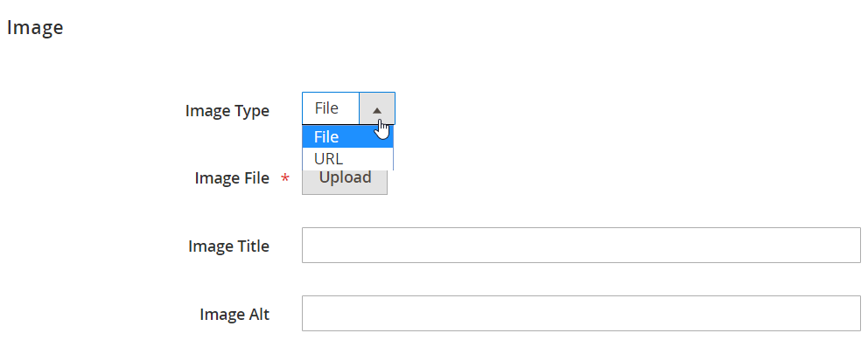Keep File selected as the image type
The image size is (868, 340).
[x=347, y=136]
